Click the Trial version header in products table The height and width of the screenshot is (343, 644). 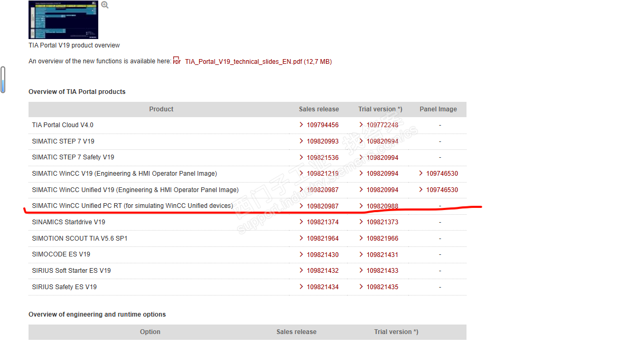click(x=380, y=109)
